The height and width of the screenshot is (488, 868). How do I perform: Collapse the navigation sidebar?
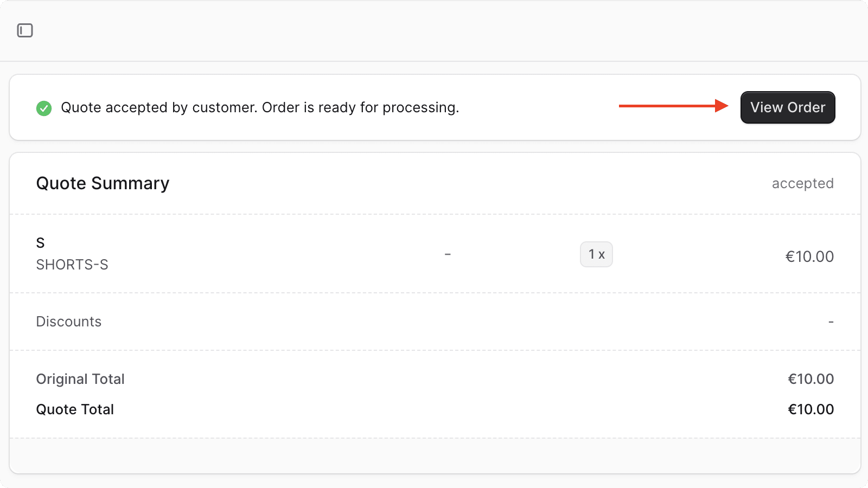tap(24, 30)
